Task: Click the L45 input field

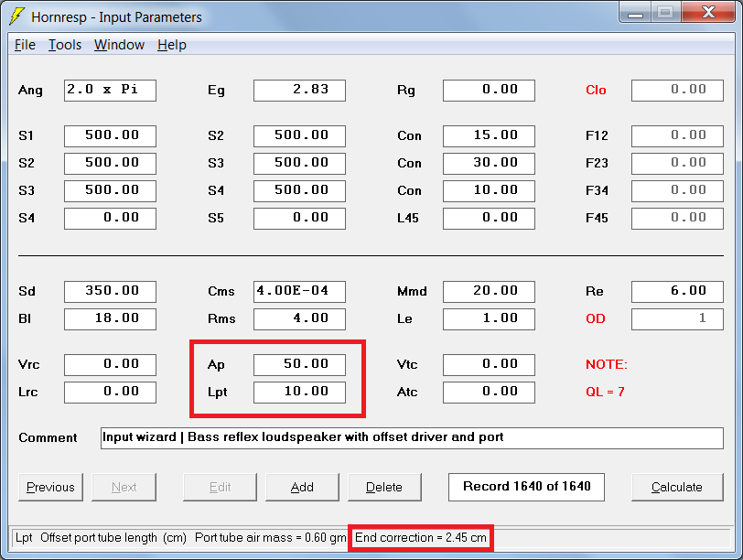Action: [489, 219]
